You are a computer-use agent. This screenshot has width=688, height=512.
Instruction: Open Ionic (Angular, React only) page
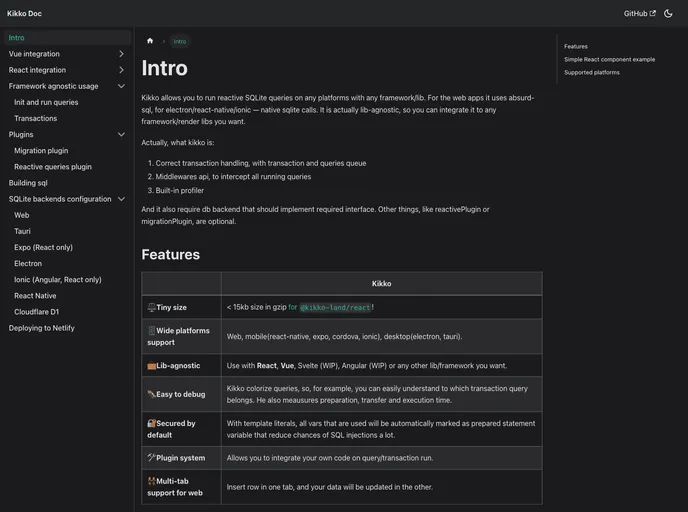click(x=58, y=280)
